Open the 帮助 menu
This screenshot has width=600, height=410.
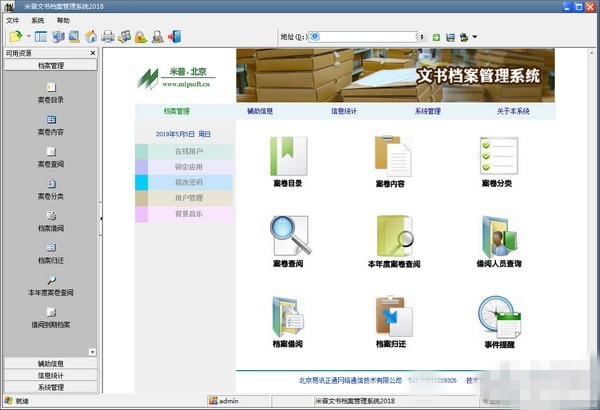[x=63, y=20]
